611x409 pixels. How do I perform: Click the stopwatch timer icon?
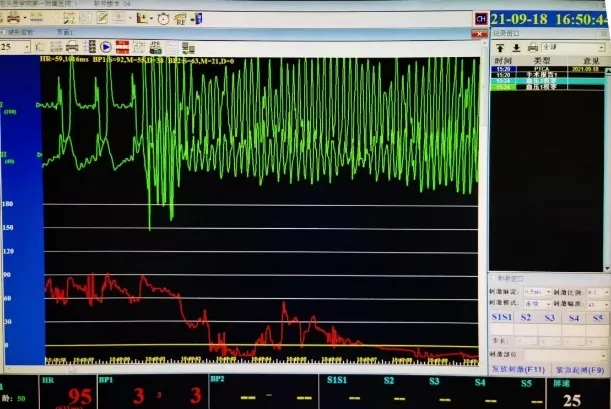[162, 18]
